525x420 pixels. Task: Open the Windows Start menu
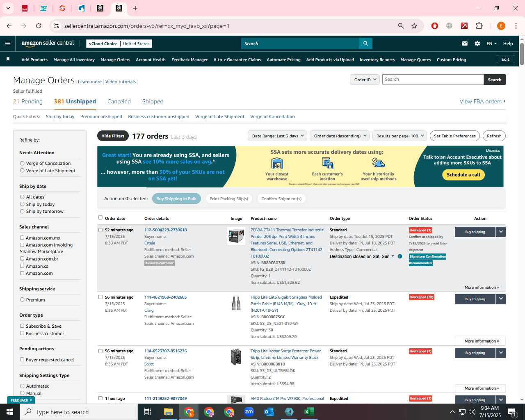10,412
